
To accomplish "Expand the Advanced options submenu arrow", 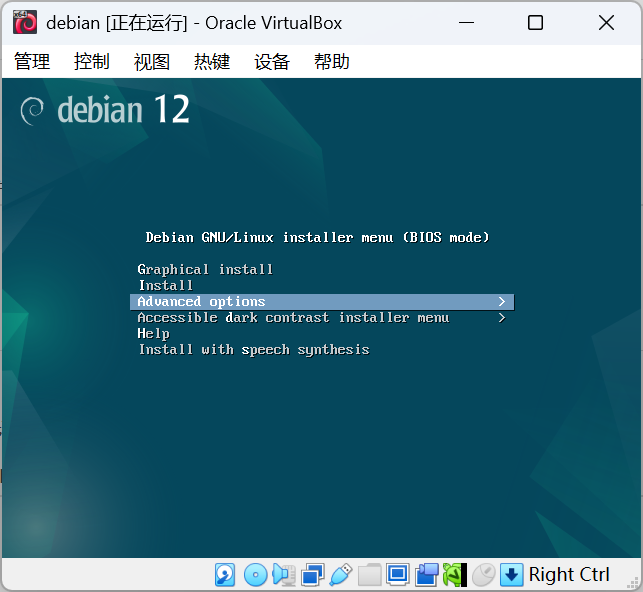I will 502,302.
